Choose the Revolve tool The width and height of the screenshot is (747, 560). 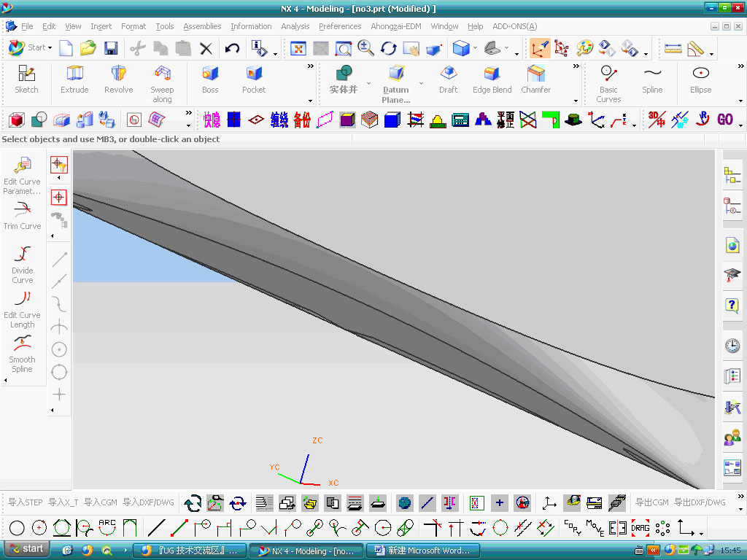119,79
